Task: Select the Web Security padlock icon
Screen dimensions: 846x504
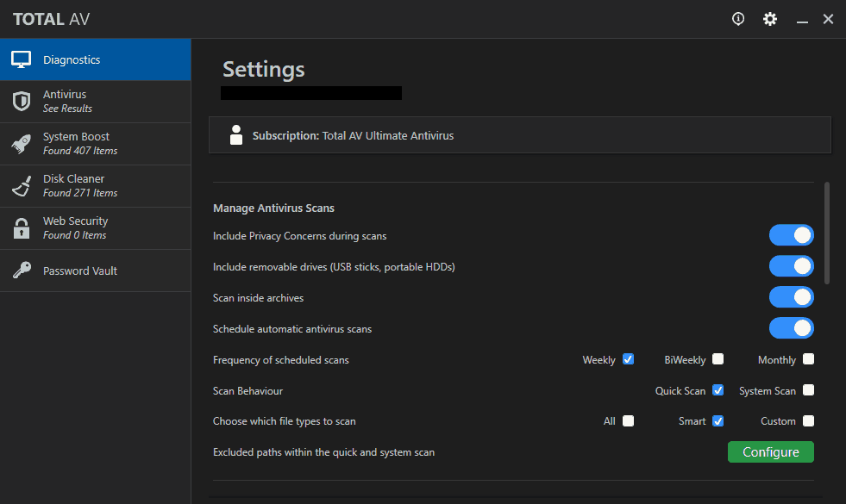Action: pos(21,227)
